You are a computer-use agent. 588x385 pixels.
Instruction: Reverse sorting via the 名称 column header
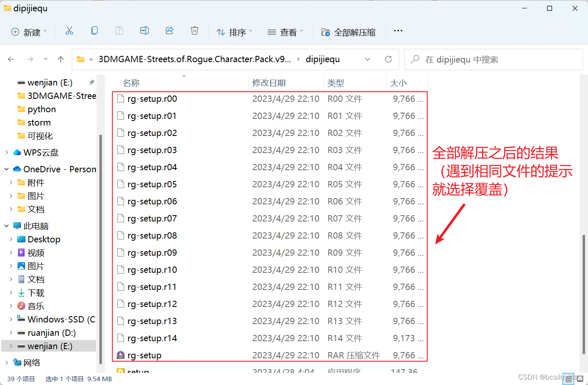pos(131,83)
